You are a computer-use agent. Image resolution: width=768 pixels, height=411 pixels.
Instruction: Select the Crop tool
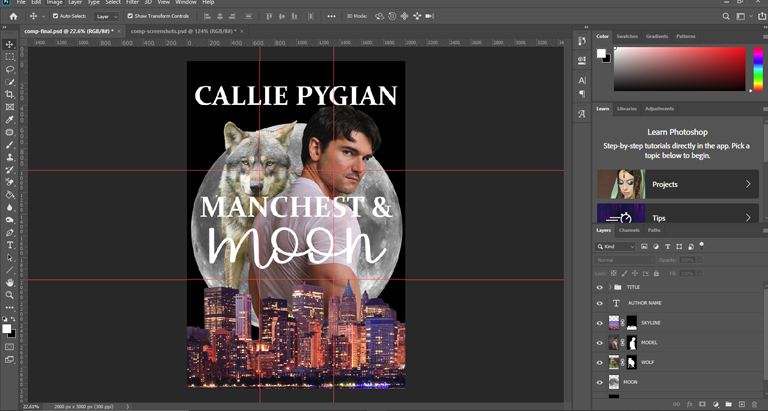click(x=10, y=95)
